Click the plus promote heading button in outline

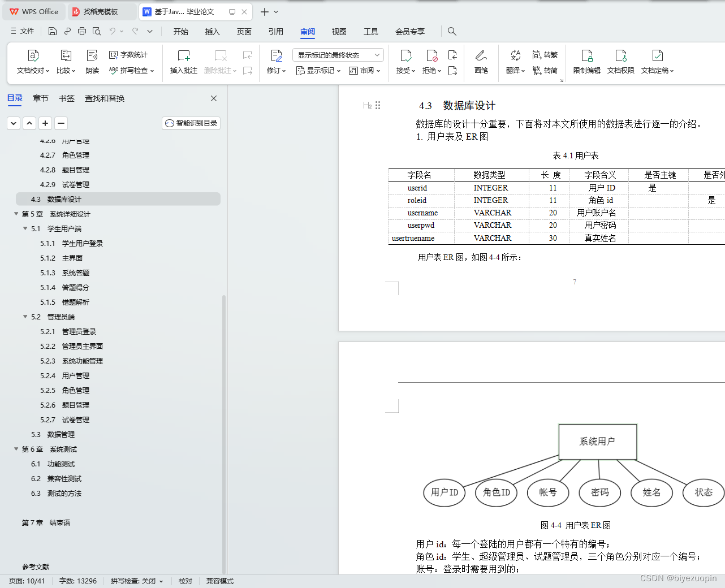pos(46,123)
